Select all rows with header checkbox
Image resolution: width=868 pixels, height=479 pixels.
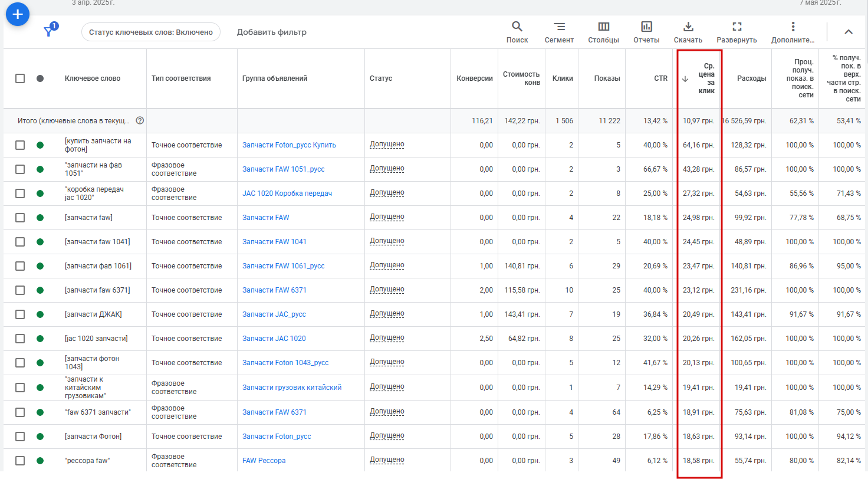(20, 78)
